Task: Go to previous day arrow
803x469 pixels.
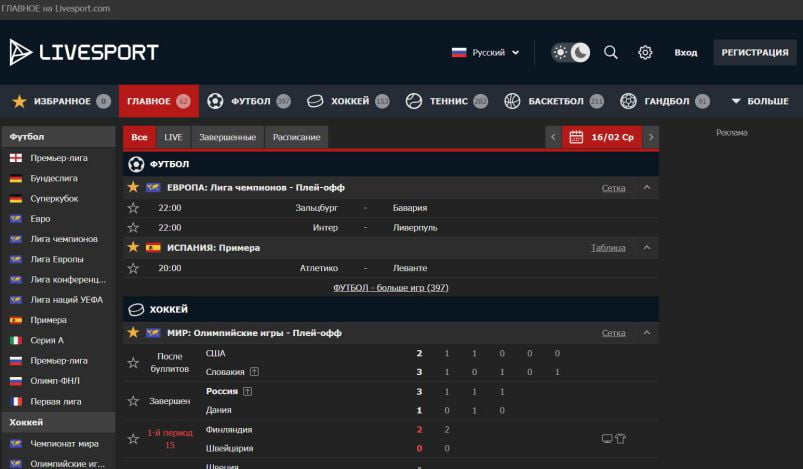Action: (x=553, y=137)
